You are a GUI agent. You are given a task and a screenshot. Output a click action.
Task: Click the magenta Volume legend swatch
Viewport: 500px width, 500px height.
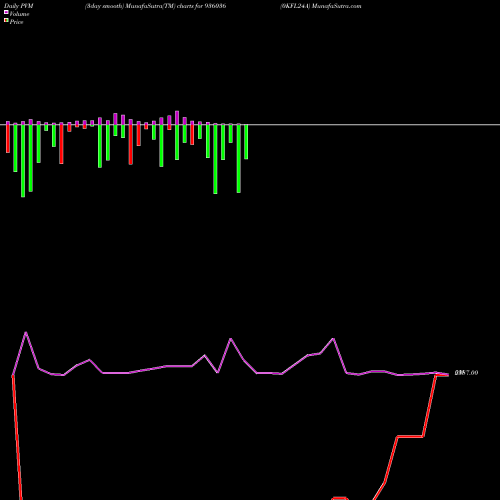[6, 12]
